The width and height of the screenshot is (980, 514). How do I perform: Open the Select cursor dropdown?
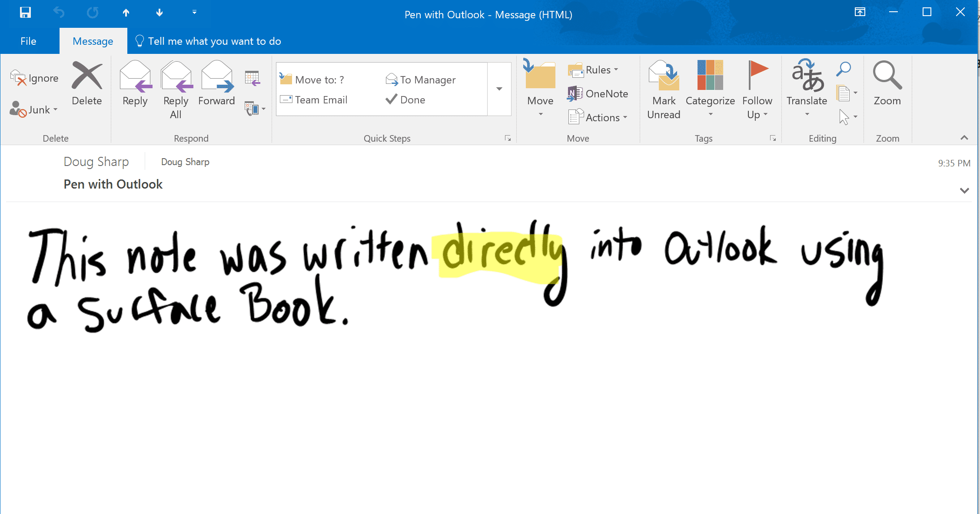[847, 117]
